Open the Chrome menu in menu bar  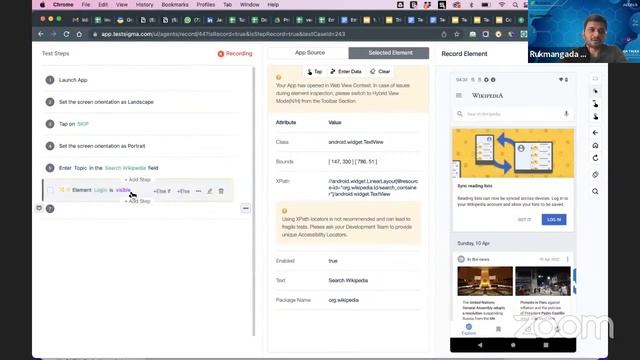click(x=63, y=5)
